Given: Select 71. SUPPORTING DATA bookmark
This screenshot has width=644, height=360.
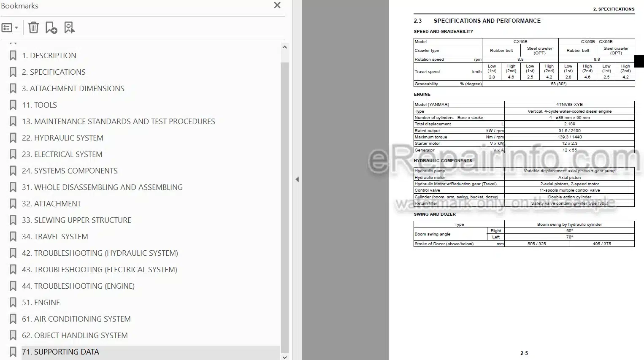Looking at the screenshot, I should [60, 352].
